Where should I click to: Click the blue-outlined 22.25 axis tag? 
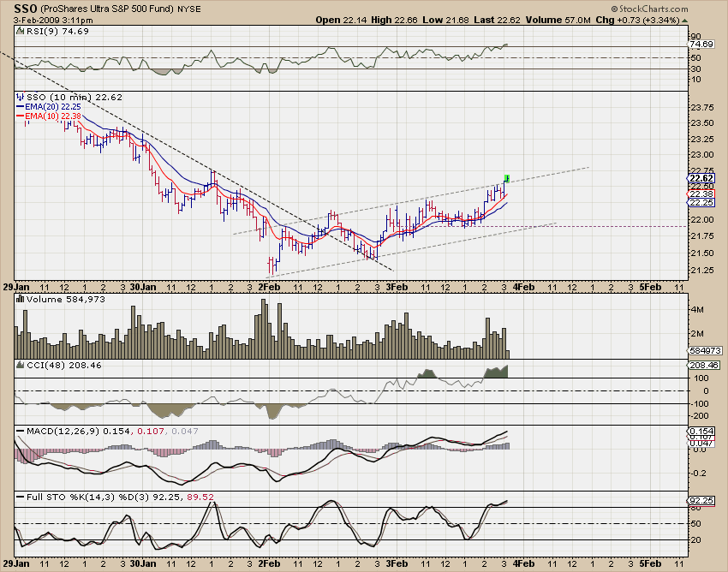point(701,203)
